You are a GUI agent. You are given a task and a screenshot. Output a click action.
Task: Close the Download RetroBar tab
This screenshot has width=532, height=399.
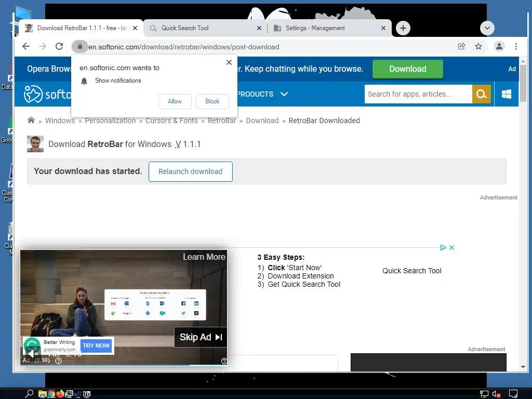click(135, 28)
